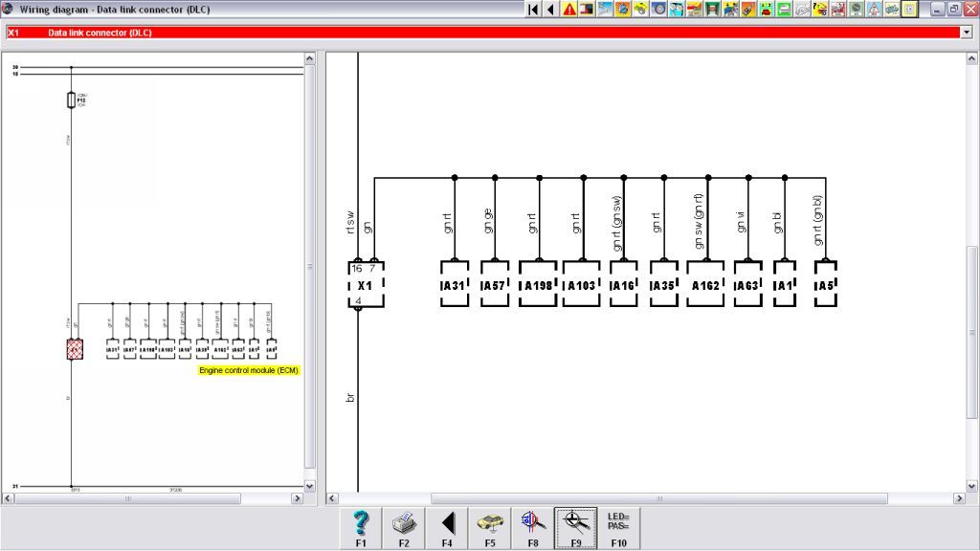Select component A162 in the enlarged diagram
The width and height of the screenshot is (980, 551).
pyautogui.click(x=705, y=285)
